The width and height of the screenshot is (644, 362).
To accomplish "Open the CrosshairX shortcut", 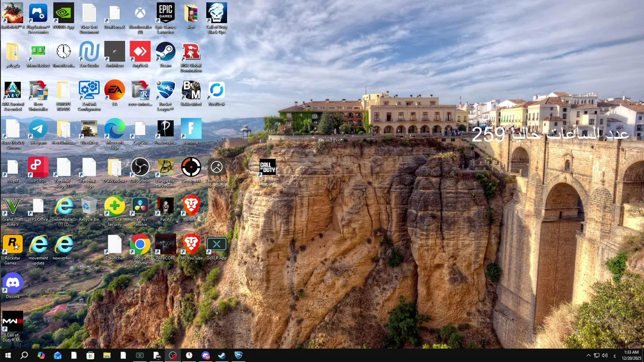I will (191, 171).
